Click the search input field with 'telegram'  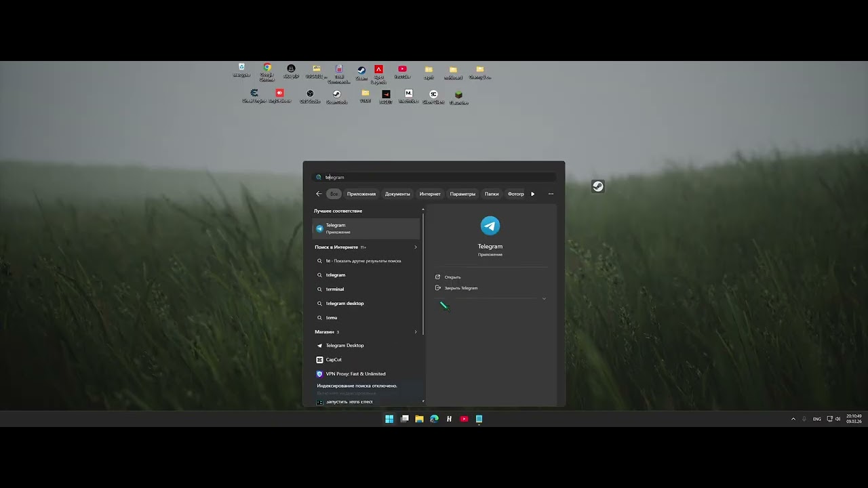434,177
